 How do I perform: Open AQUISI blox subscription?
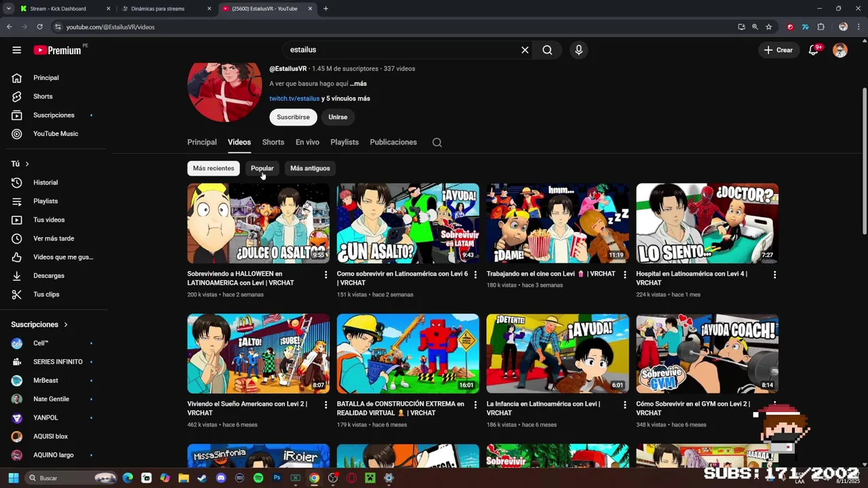(54, 436)
